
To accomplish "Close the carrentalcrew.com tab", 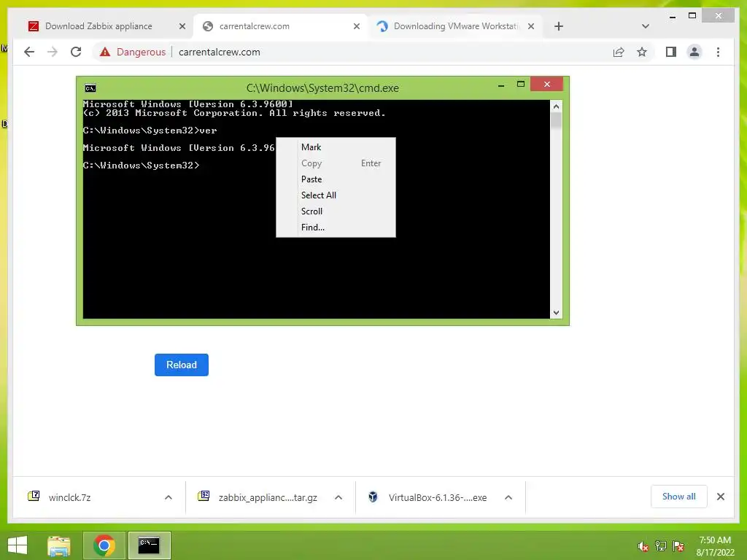I will (356, 26).
